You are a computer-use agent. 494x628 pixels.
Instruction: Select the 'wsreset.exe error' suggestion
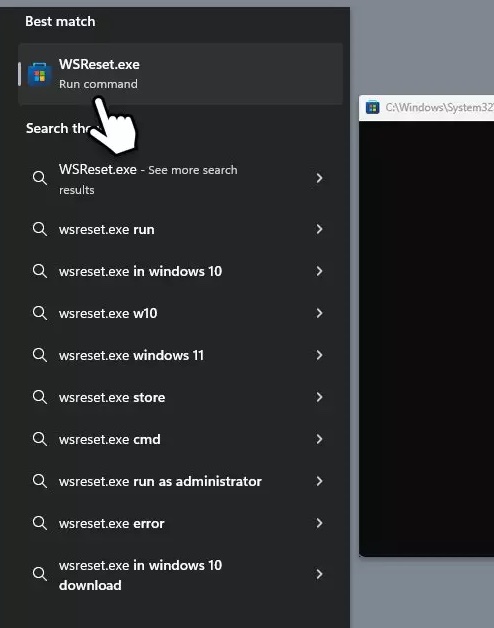[x=180, y=523]
